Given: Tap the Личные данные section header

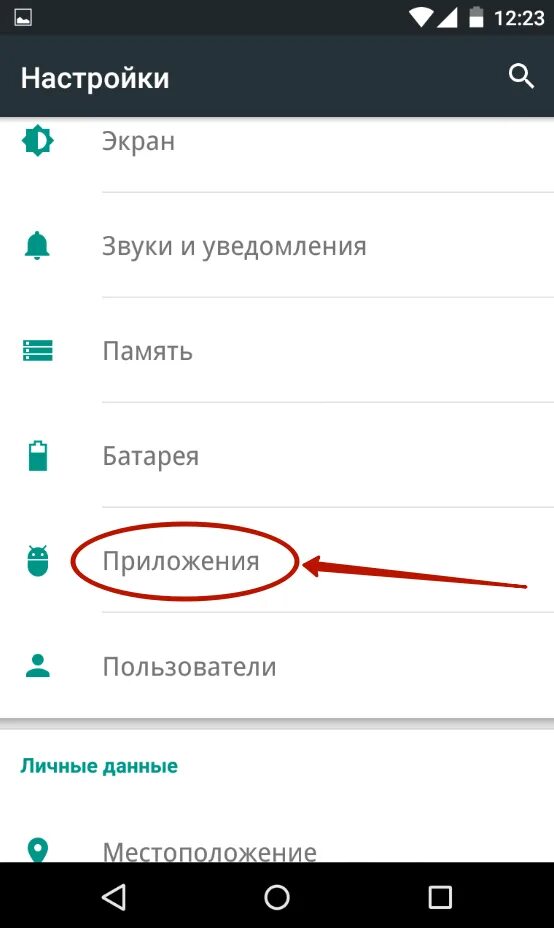Looking at the screenshot, I should 99,766.
